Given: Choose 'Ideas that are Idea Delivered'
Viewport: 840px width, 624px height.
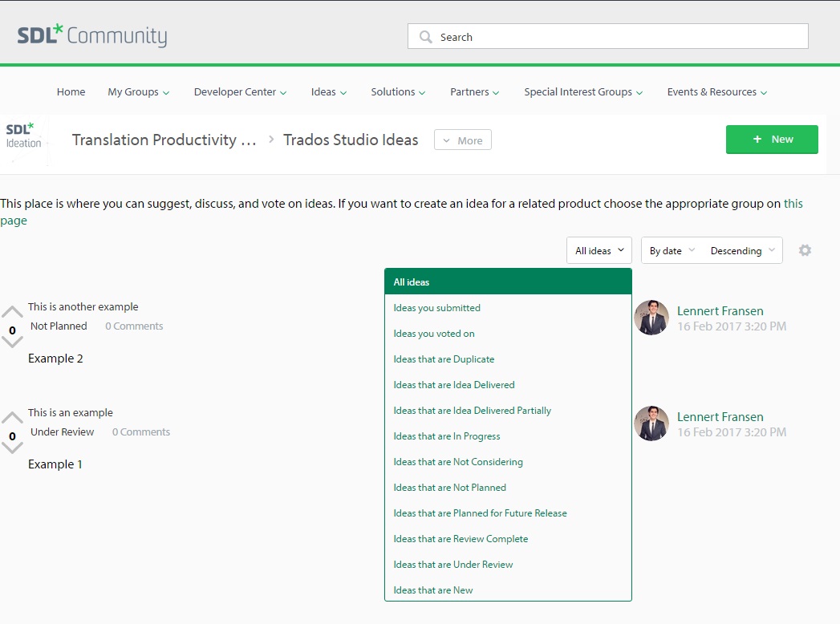Looking at the screenshot, I should click(508, 384).
